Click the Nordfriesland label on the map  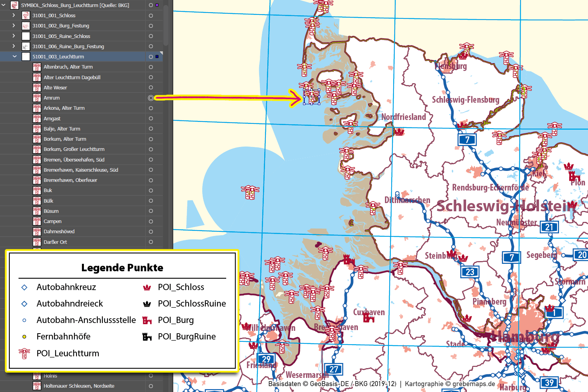click(403, 117)
